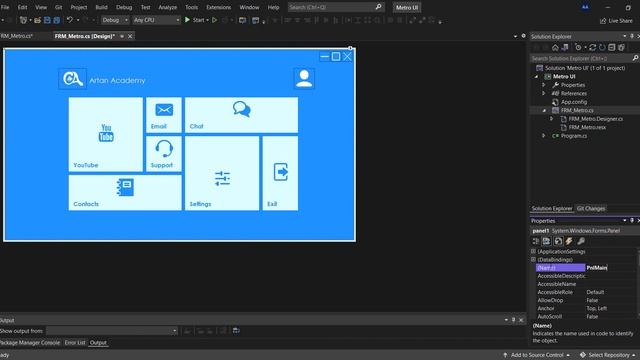Expand the (ApplicationSettings) property group

point(533,251)
